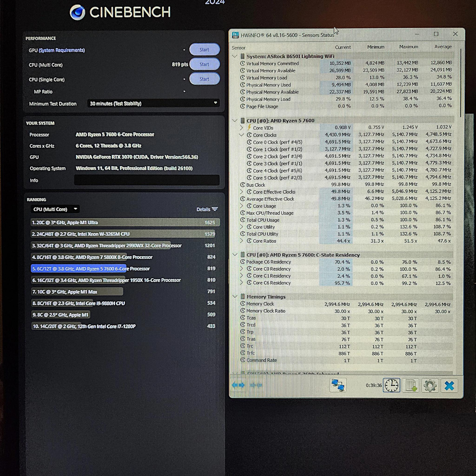Start the CPU (Single Core) benchmark

(204, 79)
